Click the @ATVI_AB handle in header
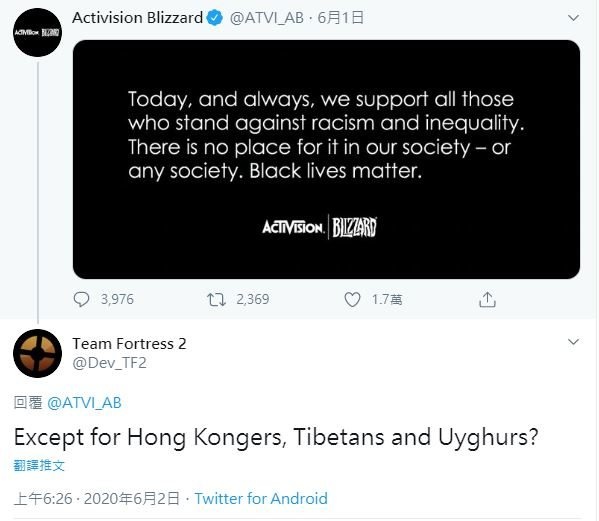Image resolution: width=599 pixels, height=521 pixels. coord(267,18)
